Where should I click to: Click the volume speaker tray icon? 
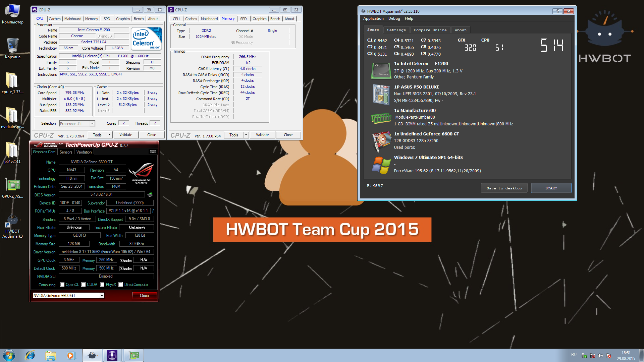pyautogui.click(x=600, y=356)
